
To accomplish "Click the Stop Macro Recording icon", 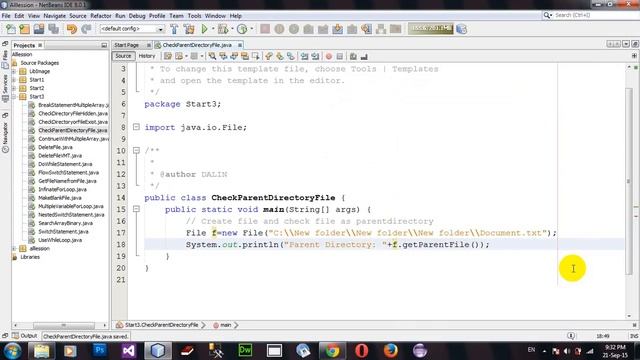I will [340, 56].
